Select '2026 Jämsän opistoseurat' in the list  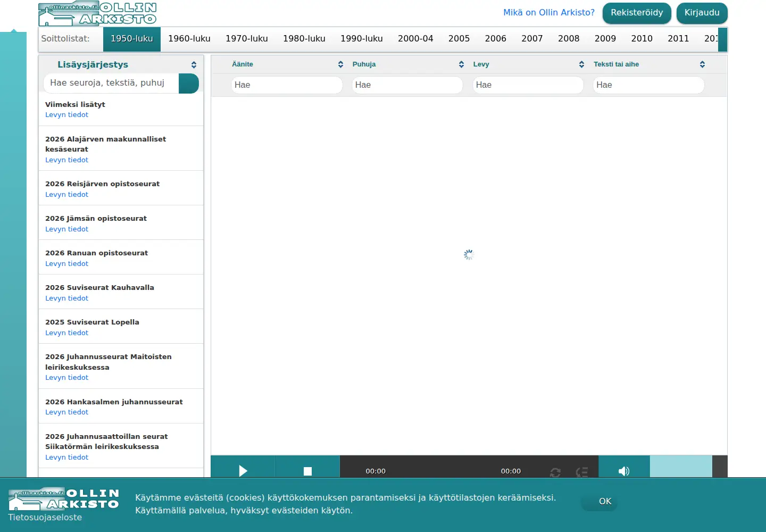[96, 218]
